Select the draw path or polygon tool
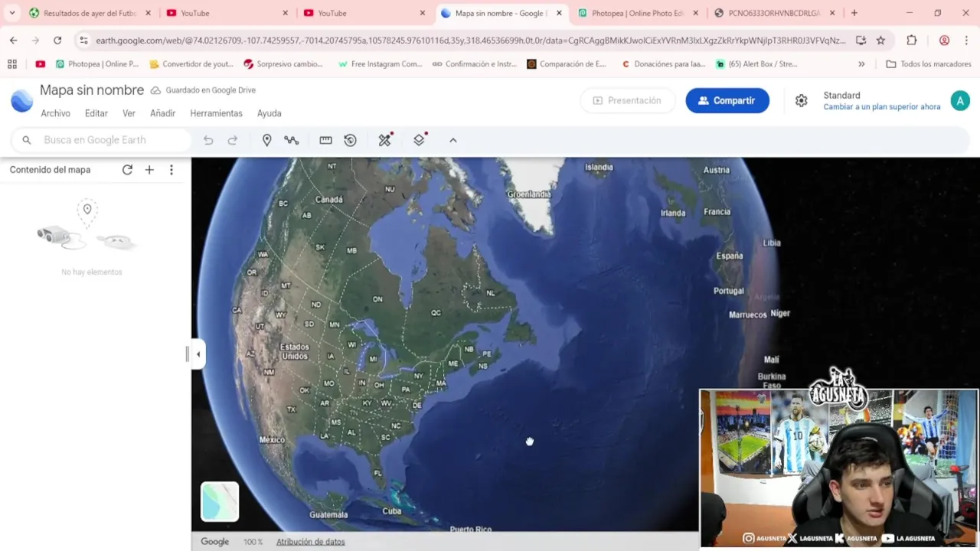The width and height of the screenshot is (980, 551). [x=292, y=140]
